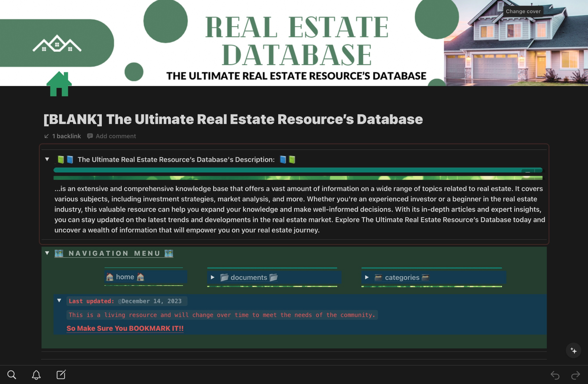Image resolution: width=588 pixels, height=384 pixels.
Task: Expand the categories section
Action: 367,277
